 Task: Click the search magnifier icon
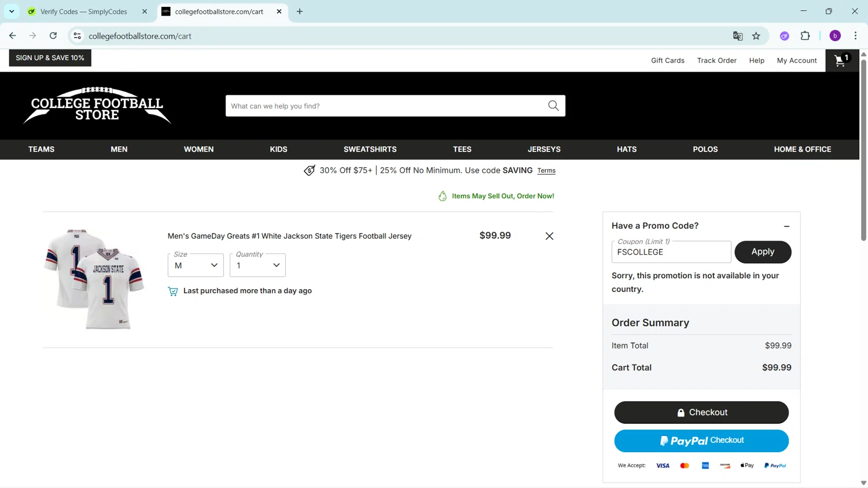click(553, 106)
